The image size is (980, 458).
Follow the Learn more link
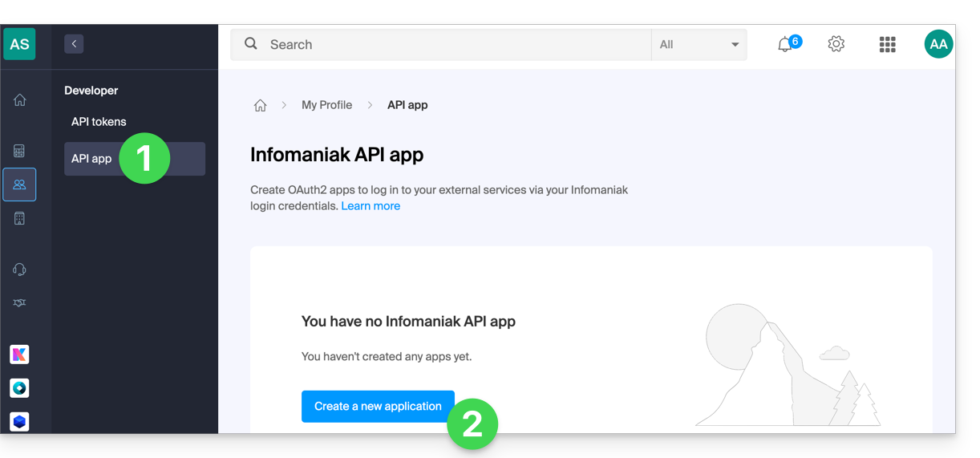click(x=371, y=206)
